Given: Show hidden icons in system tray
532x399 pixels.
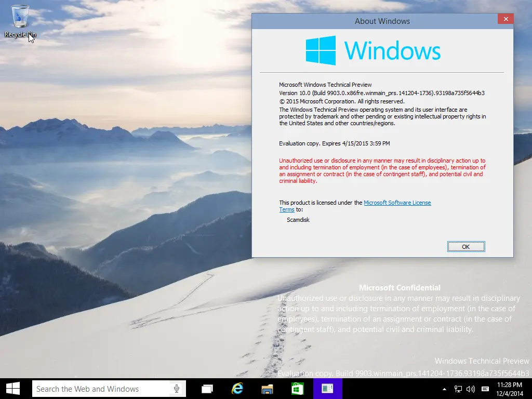Looking at the screenshot, I should pyautogui.click(x=445, y=389).
